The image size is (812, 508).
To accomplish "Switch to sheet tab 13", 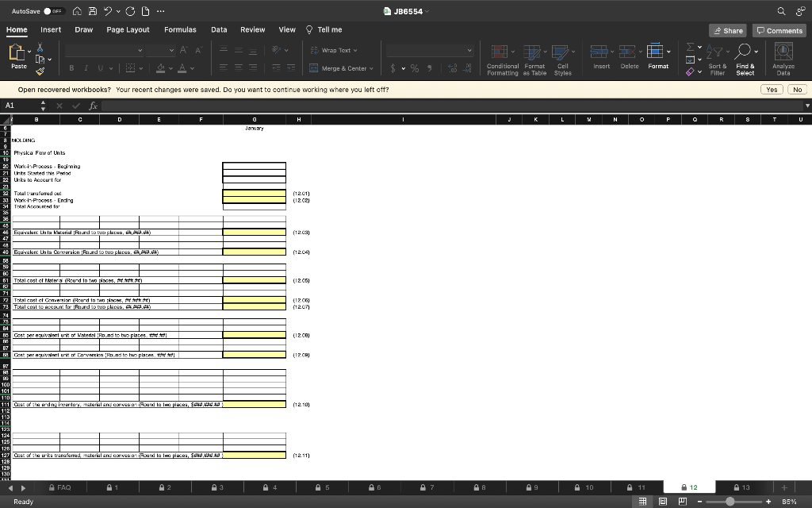I will click(x=741, y=487).
